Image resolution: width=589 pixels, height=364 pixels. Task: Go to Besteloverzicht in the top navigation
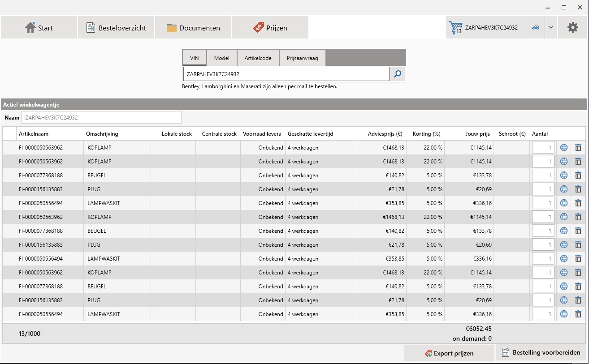click(x=116, y=28)
